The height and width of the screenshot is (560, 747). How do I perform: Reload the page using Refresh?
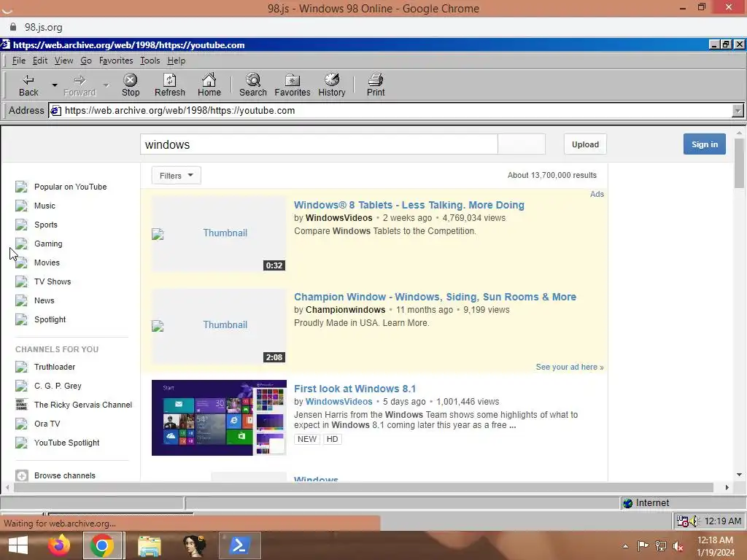tap(169, 85)
